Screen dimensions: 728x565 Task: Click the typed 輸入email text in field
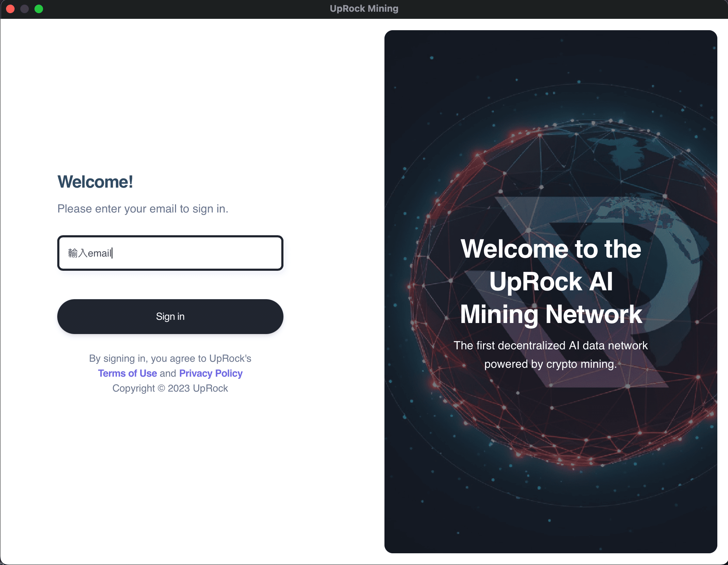pyautogui.click(x=90, y=253)
